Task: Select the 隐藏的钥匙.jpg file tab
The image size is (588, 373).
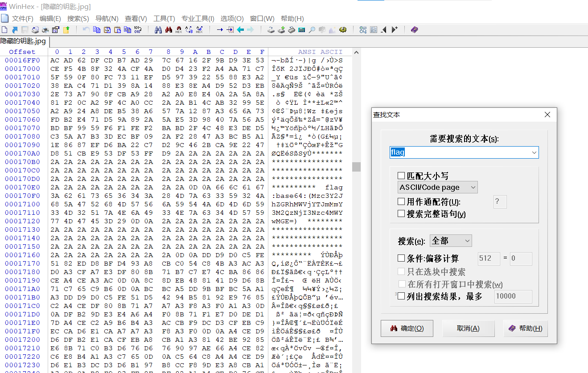Action: [x=24, y=41]
